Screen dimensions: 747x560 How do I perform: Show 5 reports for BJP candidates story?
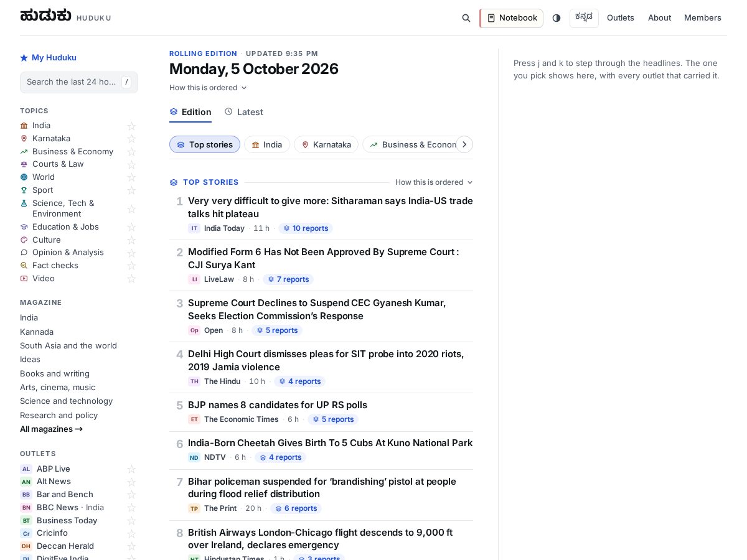click(333, 419)
